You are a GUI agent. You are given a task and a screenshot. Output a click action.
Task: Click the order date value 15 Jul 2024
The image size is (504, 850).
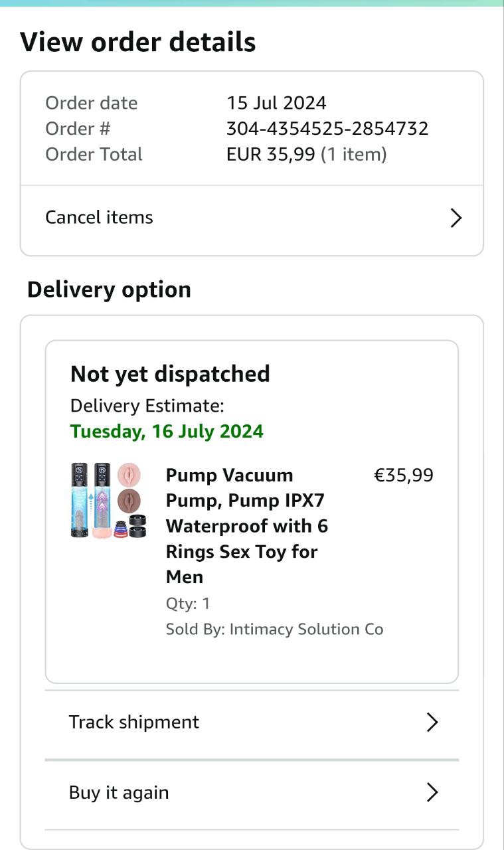[276, 103]
